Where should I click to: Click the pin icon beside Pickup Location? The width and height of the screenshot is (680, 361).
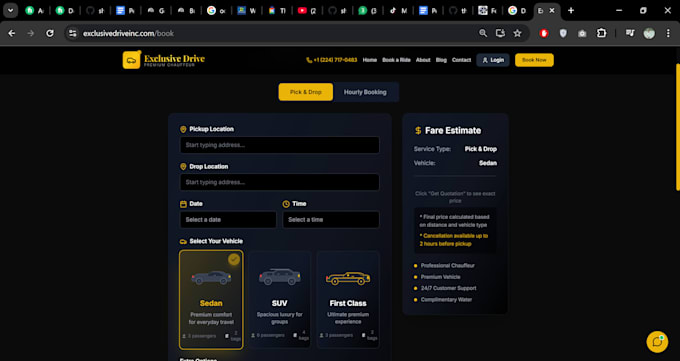coord(183,129)
